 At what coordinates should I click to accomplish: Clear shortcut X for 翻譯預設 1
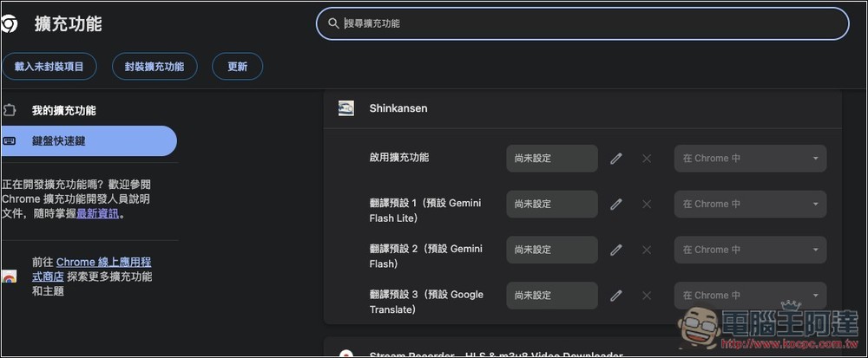click(x=646, y=205)
